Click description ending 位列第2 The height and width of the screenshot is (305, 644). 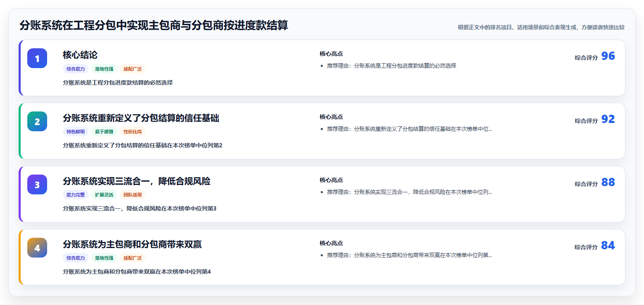click(x=143, y=145)
